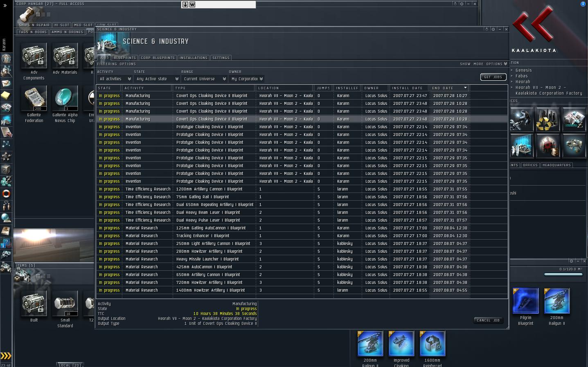This screenshot has height=367, width=588.
Task: Open the Bounty Office target icon
Action: point(547,145)
